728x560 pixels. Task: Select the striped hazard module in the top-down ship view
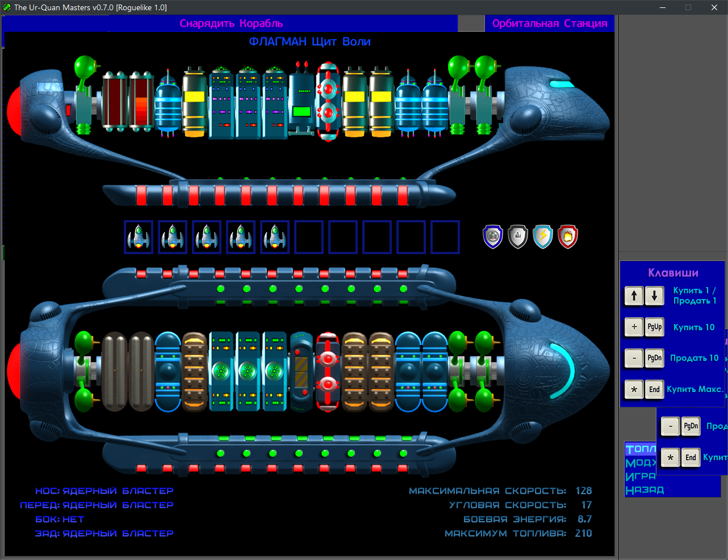[x=302, y=372]
